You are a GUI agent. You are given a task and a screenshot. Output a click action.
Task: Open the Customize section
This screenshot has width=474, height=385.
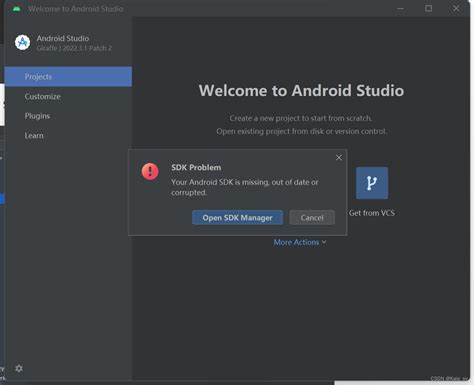pyautogui.click(x=42, y=96)
